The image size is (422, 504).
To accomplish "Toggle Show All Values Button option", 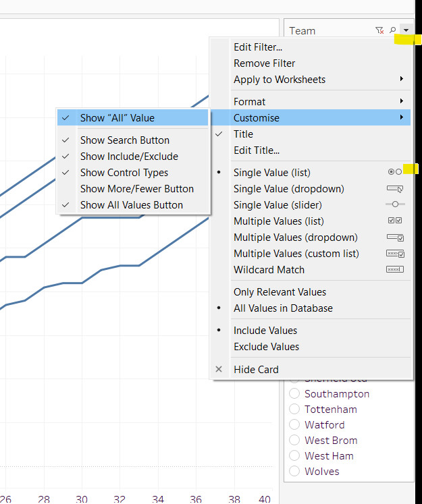I will point(133,204).
